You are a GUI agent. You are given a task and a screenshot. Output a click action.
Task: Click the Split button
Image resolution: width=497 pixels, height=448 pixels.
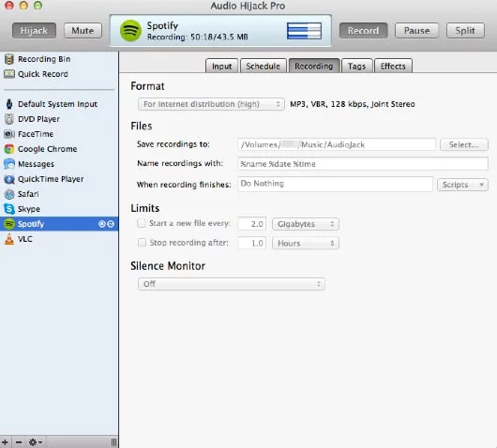tap(465, 31)
